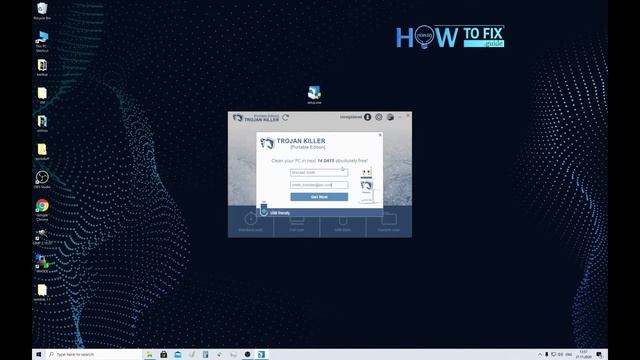Launch Google Chrome from desktop
This screenshot has width=640, height=360.
pyautogui.click(x=42, y=210)
